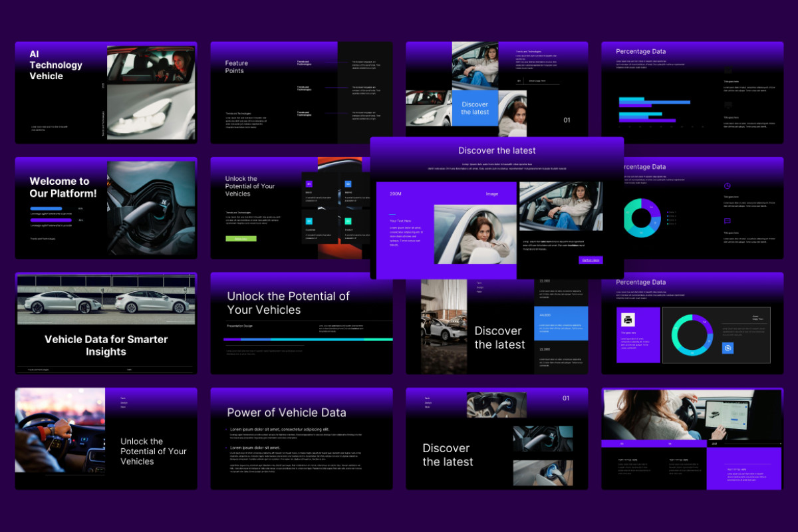Screen dimensions: 798x532
Task: Select the blue 02 feature icon
Action: pyautogui.click(x=348, y=184)
